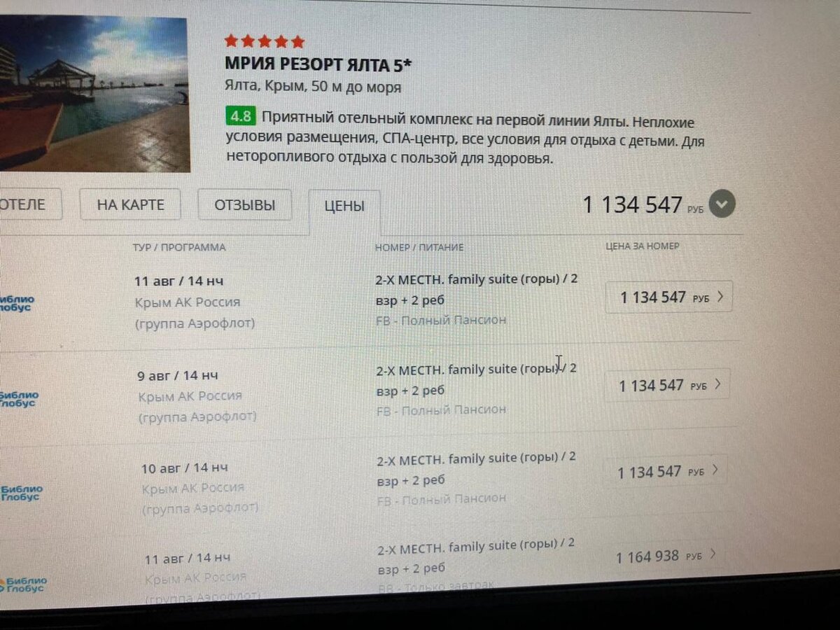Image resolution: width=840 pixels, height=630 pixels.
Task: Choose the 1 164 938 руб price button
Action: tap(663, 556)
